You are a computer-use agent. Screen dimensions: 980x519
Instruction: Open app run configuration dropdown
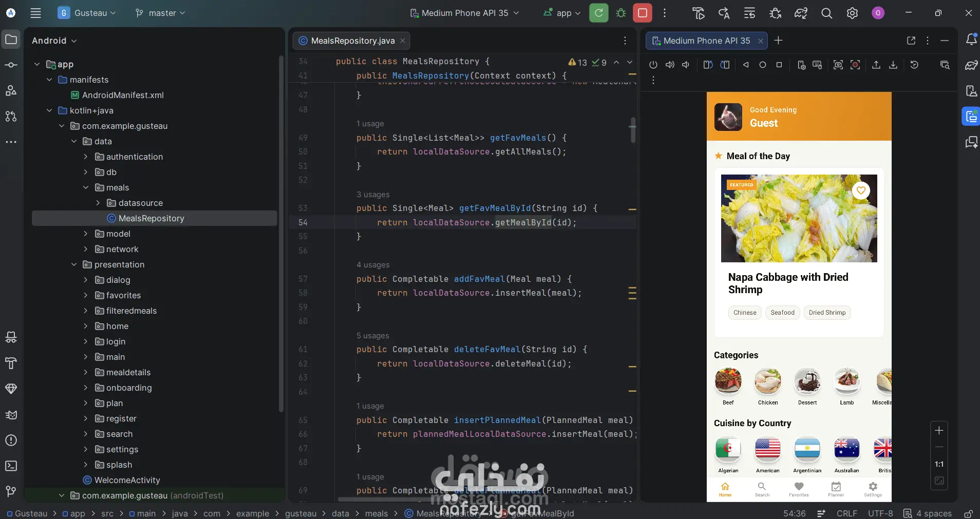tap(562, 13)
